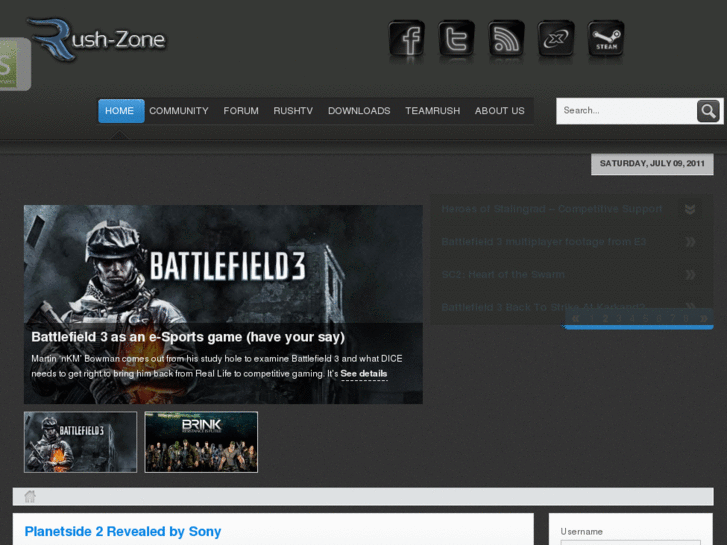Click the Username label
This screenshot has height=545, width=727.
click(581, 532)
